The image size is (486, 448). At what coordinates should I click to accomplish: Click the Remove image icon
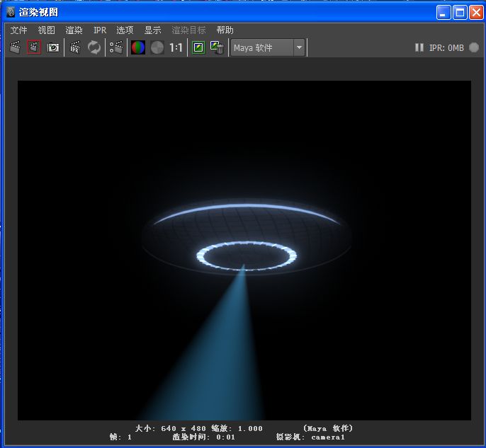[x=217, y=47]
